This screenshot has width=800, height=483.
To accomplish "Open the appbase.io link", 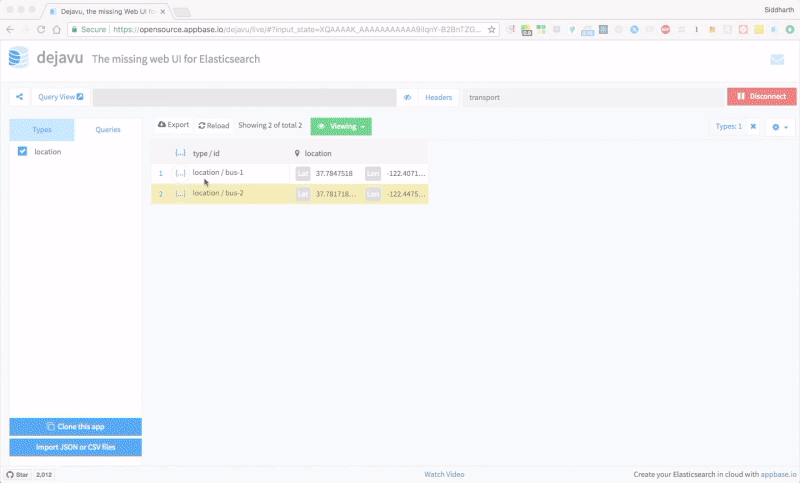I will coord(778,474).
